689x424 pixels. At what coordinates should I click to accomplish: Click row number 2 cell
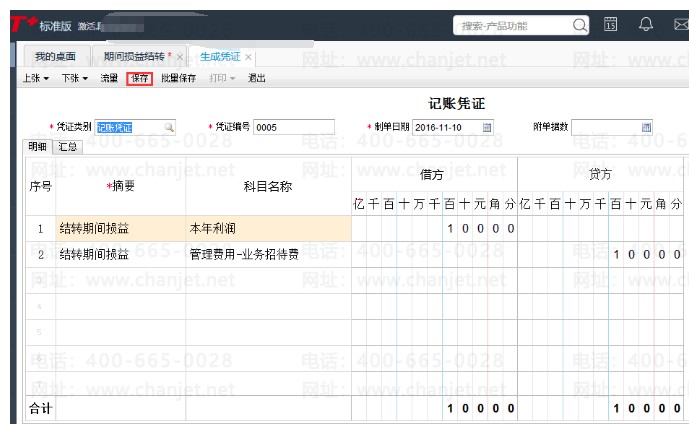click(x=40, y=254)
